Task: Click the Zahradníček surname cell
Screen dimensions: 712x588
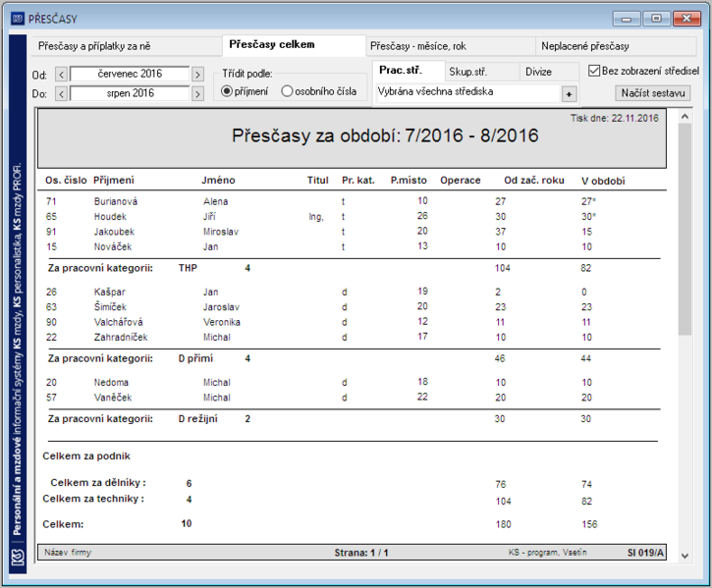Action: tap(121, 337)
